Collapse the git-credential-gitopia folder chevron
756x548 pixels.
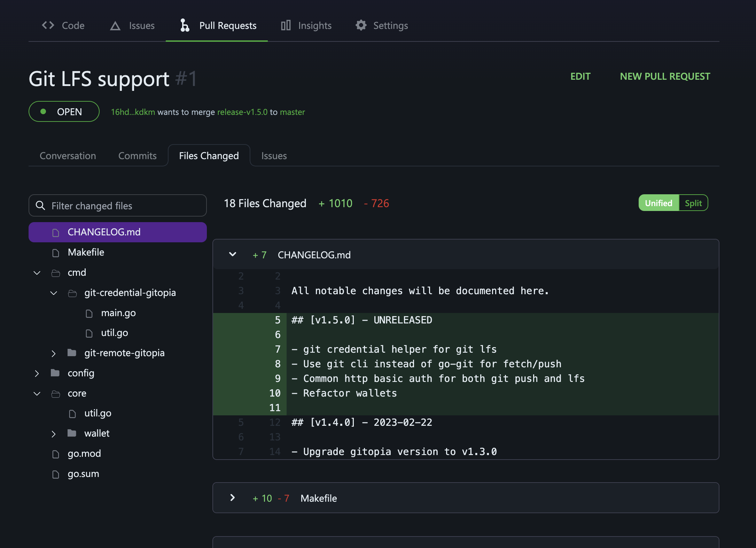pyautogui.click(x=54, y=293)
